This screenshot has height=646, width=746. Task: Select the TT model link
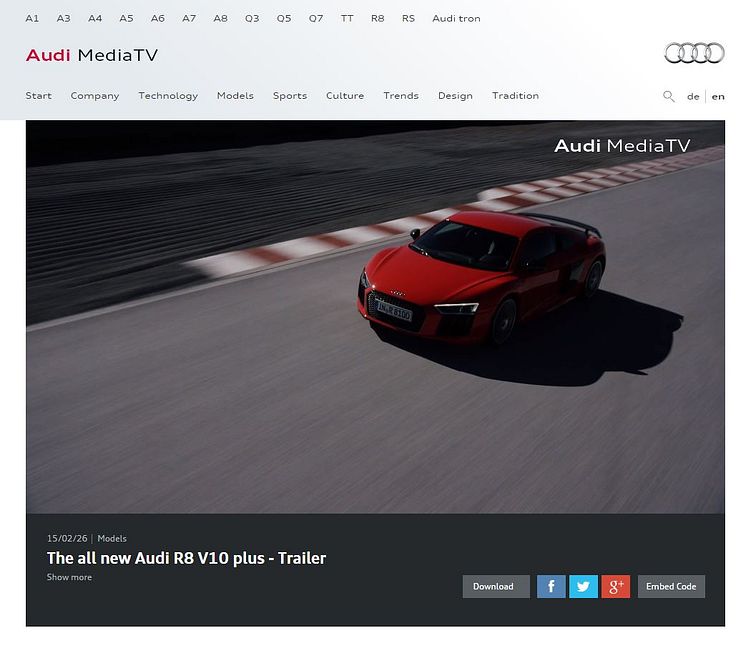pyautogui.click(x=347, y=19)
